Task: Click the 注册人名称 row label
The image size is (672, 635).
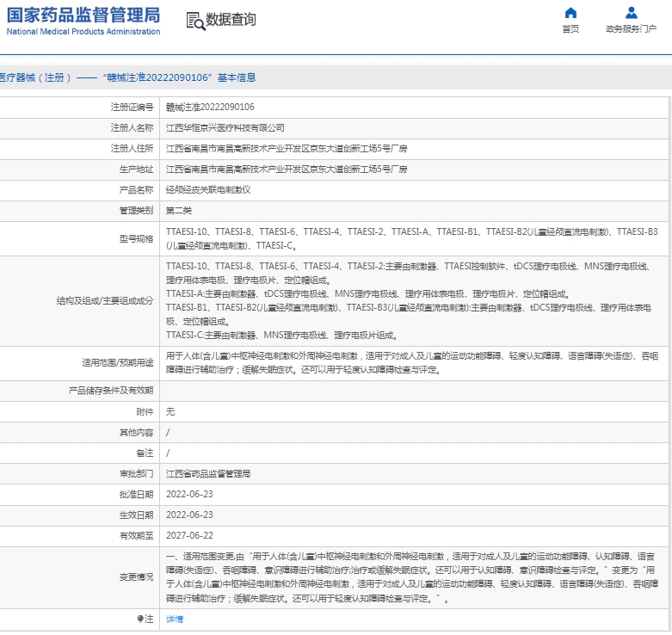Action: [x=132, y=127]
